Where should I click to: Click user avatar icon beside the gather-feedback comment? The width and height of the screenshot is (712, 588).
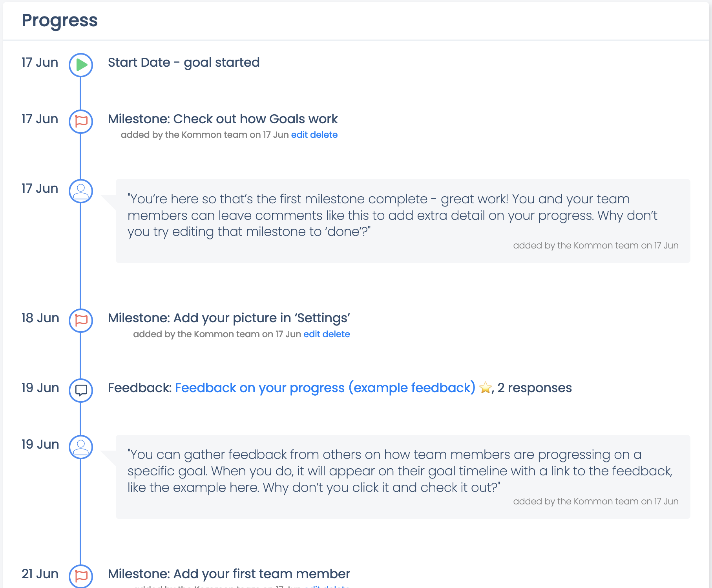(81, 447)
